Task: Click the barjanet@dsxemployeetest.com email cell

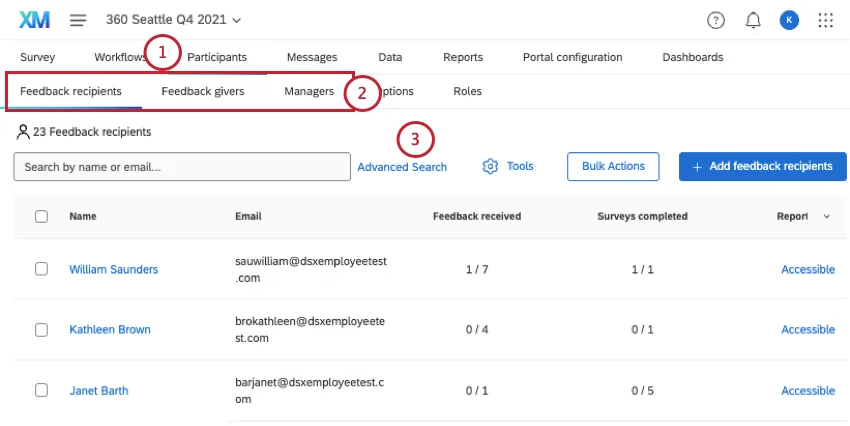Action: [310, 391]
